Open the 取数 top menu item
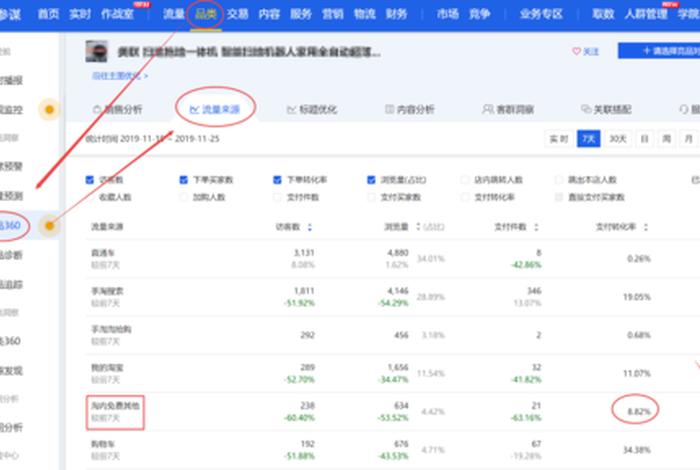 (603, 14)
